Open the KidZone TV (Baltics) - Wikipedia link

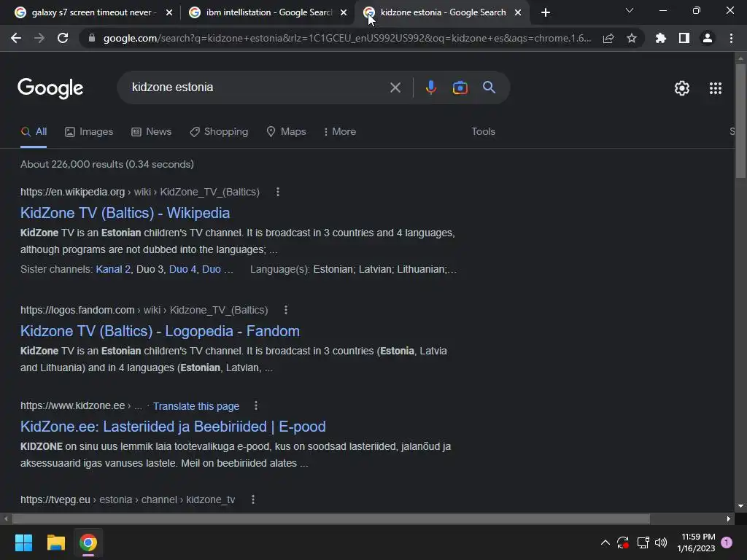tap(125, 213)
